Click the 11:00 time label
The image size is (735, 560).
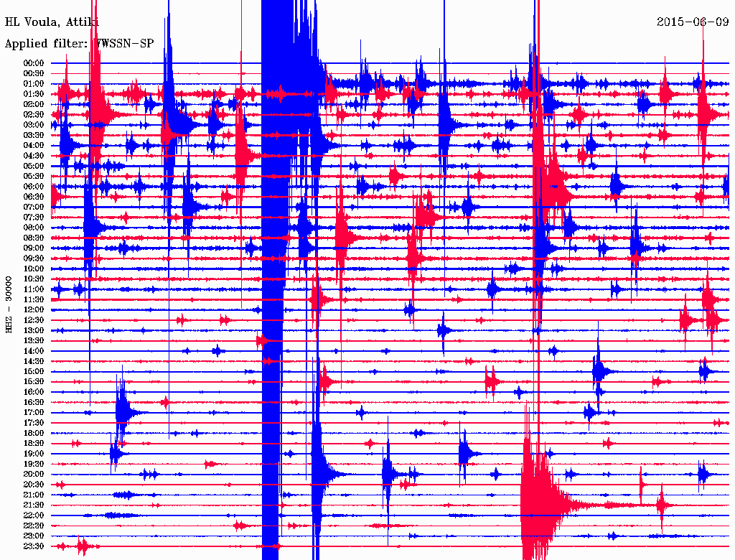(34, 289)
